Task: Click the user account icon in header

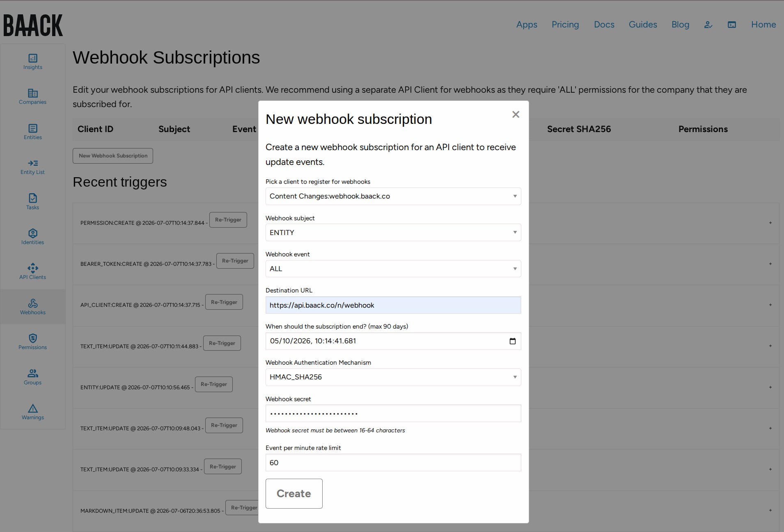Action: tap(708, 25)
